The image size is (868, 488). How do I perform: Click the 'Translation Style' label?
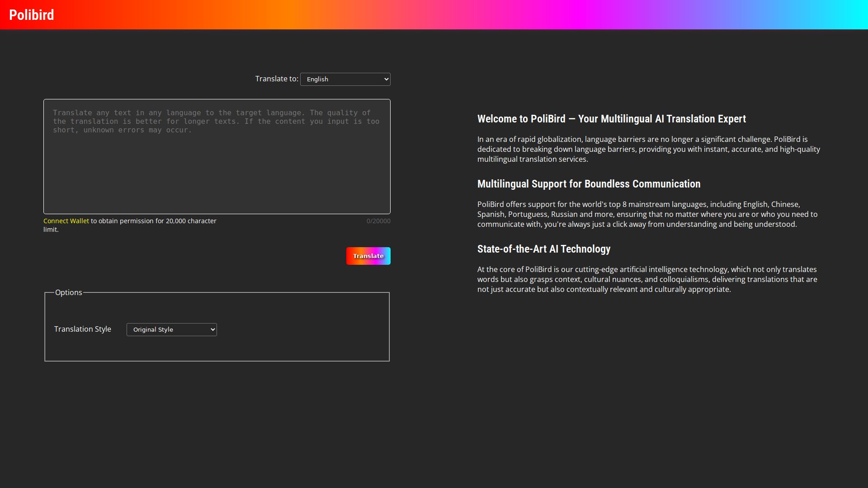click(x=82, y=329)
